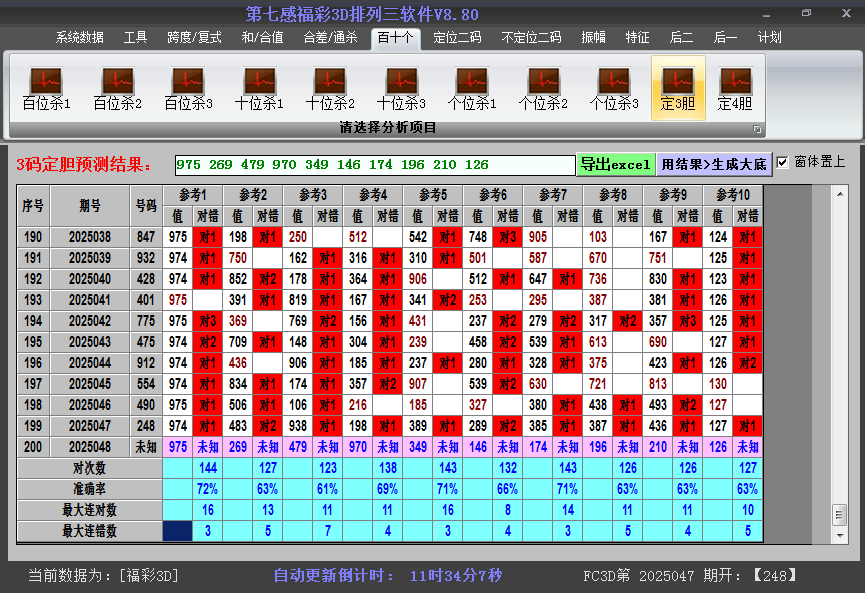This screenshot has width=865, height=593.
Task: Click the 准确率 row label
Action: (x=89, y=489)
